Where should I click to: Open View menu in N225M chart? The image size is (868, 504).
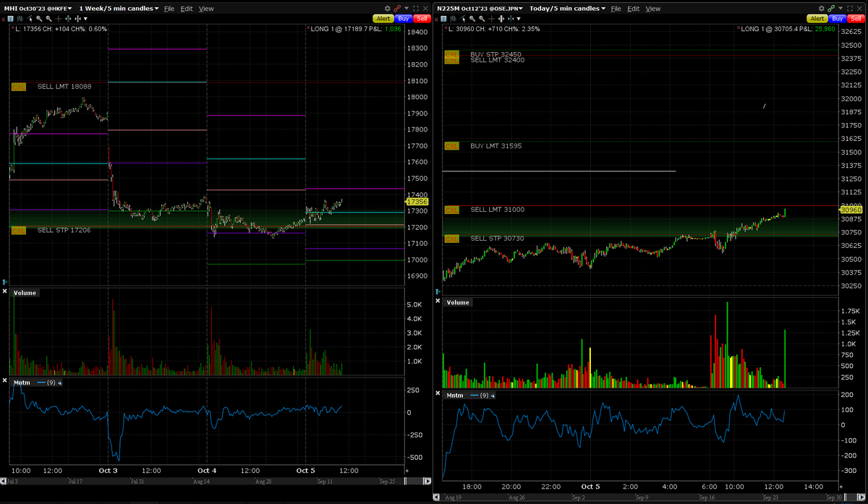[x=653, y=9]
